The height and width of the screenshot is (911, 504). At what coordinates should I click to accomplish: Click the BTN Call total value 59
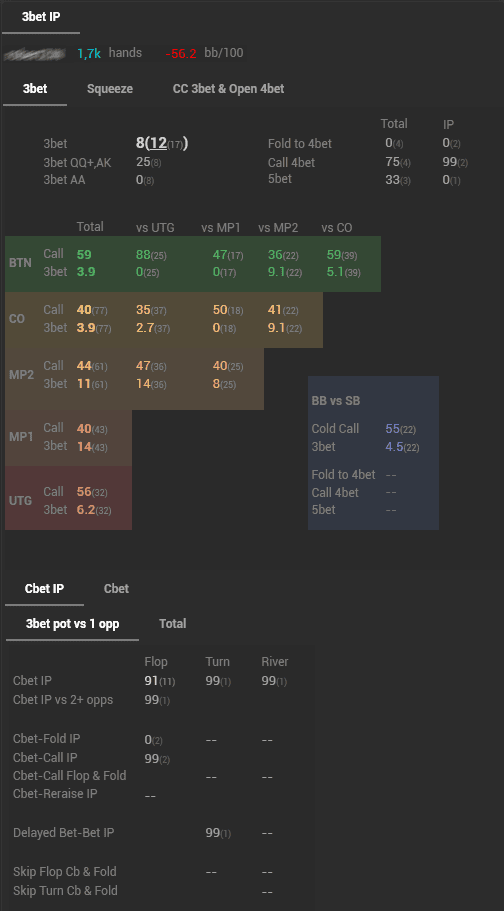84,254
